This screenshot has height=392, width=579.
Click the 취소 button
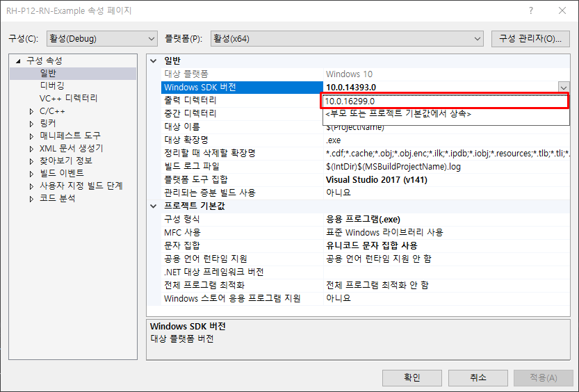(x=478, y=377)
